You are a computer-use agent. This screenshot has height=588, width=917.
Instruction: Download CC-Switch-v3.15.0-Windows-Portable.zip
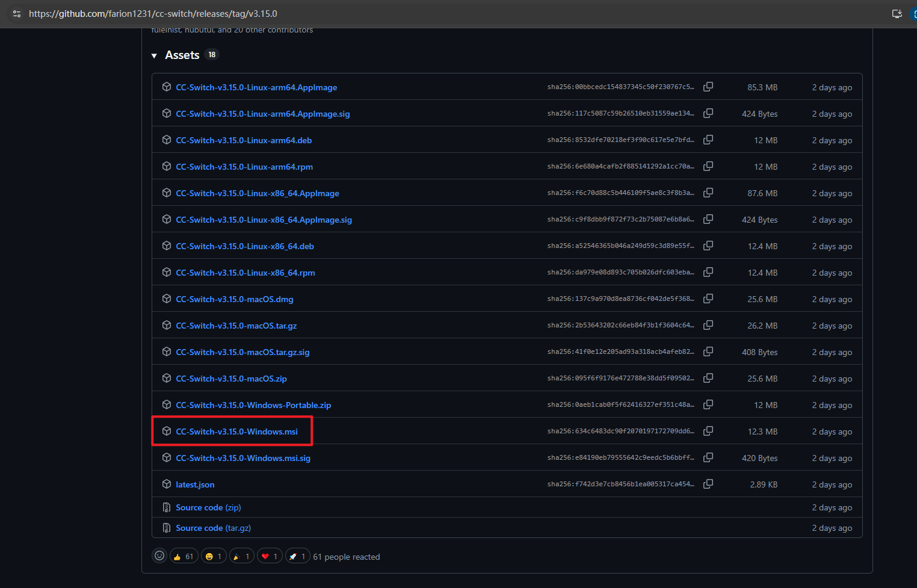pos(253,405)
